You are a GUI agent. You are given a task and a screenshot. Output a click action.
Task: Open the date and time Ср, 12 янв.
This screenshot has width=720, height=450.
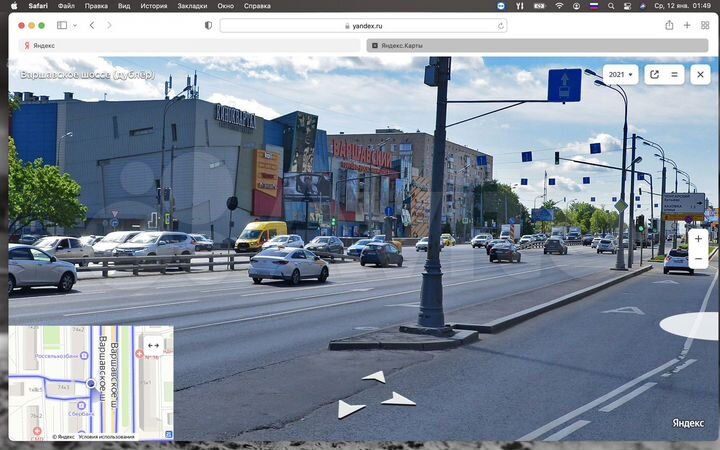click(x=682, y=6)
